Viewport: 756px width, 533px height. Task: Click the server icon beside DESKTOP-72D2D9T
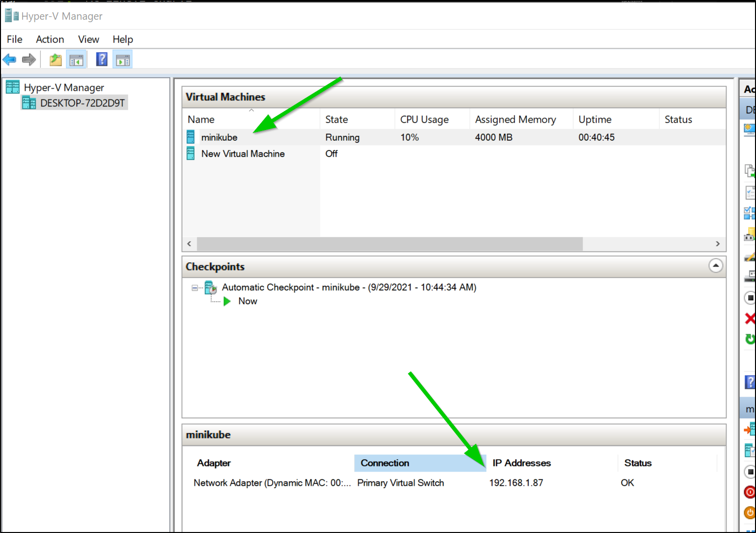click(x=29, y=103)
